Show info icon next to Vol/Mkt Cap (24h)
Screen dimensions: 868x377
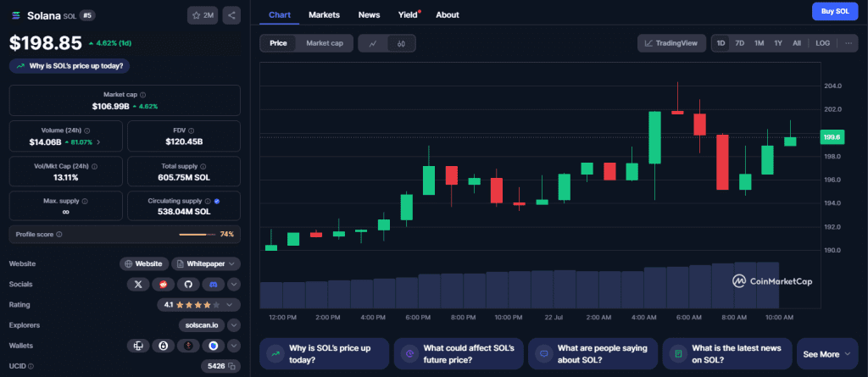[x=95, y=166]
